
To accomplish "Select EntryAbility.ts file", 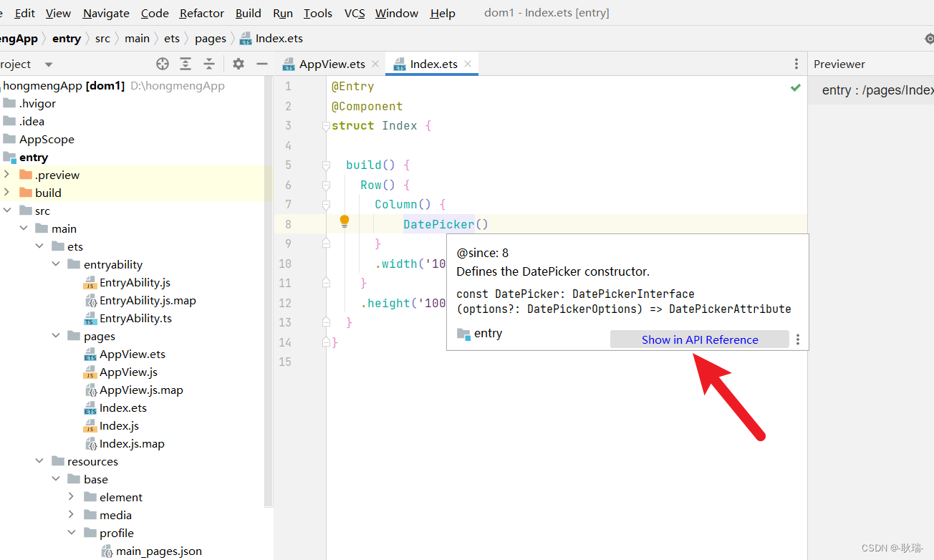I will click(x=135, y=318).
